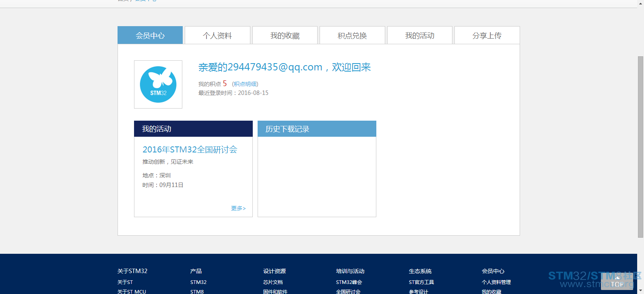The width and height of the screenshot is (644, 294).
Task: Open footer link 参考设计
Action: 419,292
